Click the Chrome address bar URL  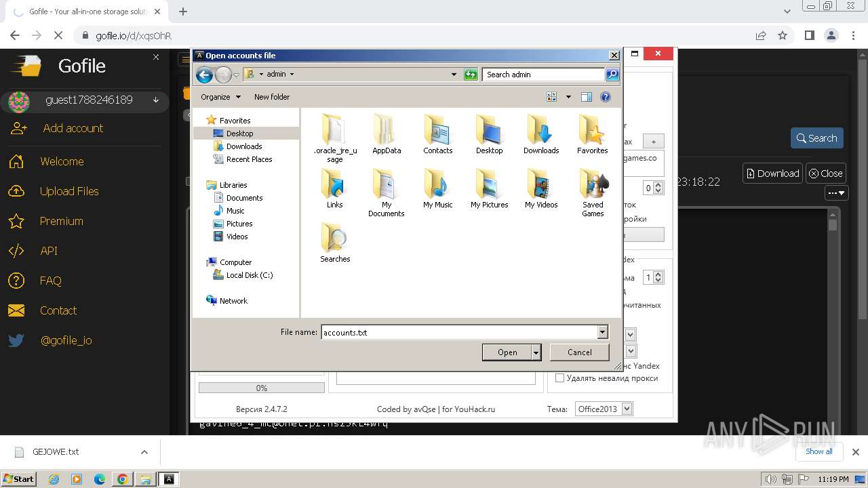pos(134,36)
